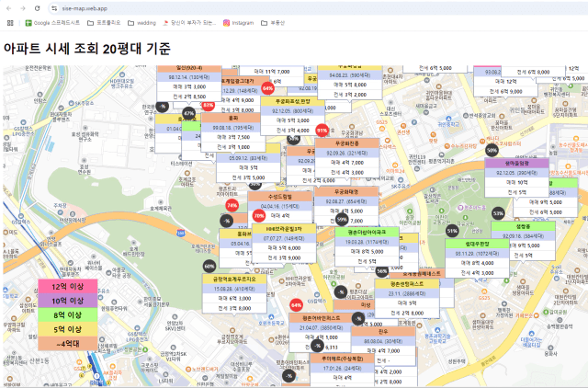Open the bookmarks apps grid icon
This screenshot has height=388, width=588.
point(10,23)
